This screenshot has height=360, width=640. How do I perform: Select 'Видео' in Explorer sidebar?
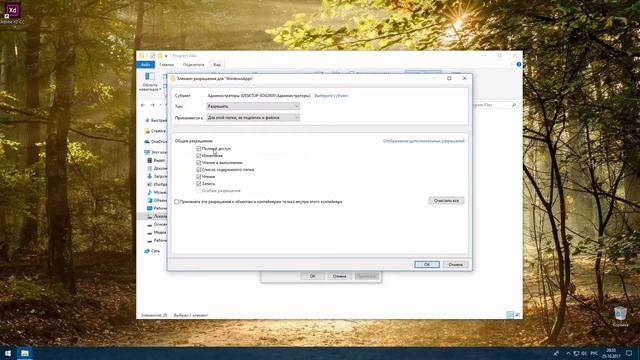[157, 160]
